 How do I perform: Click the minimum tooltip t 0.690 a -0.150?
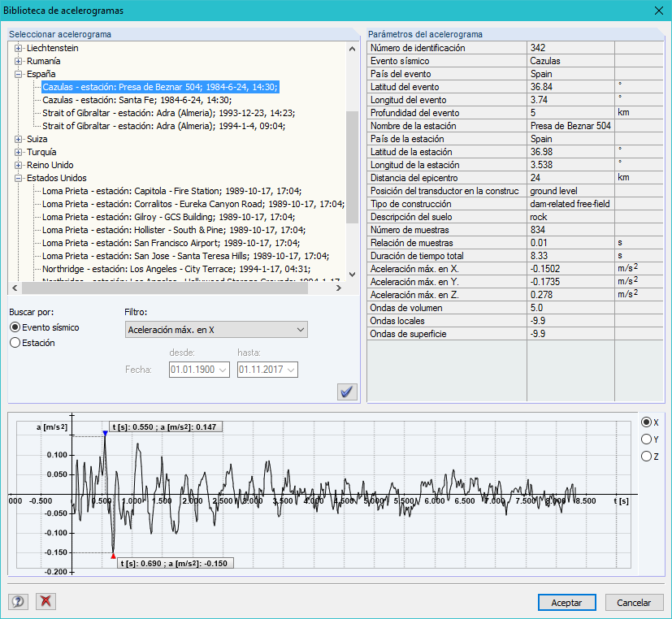tap(176, 563)
